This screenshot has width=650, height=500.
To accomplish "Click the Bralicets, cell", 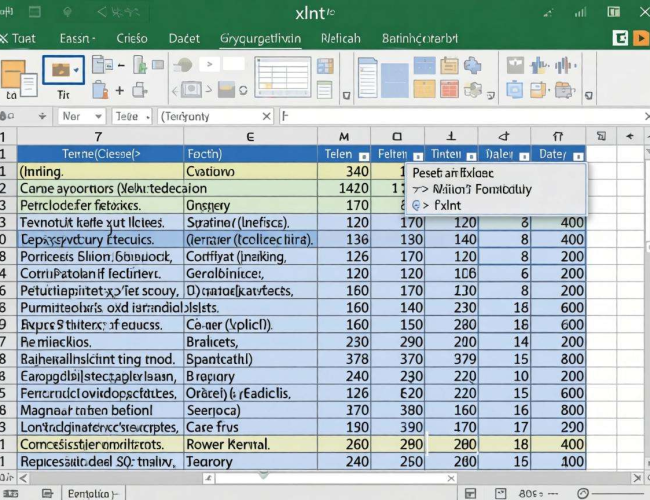I will (x=250, y=342).
